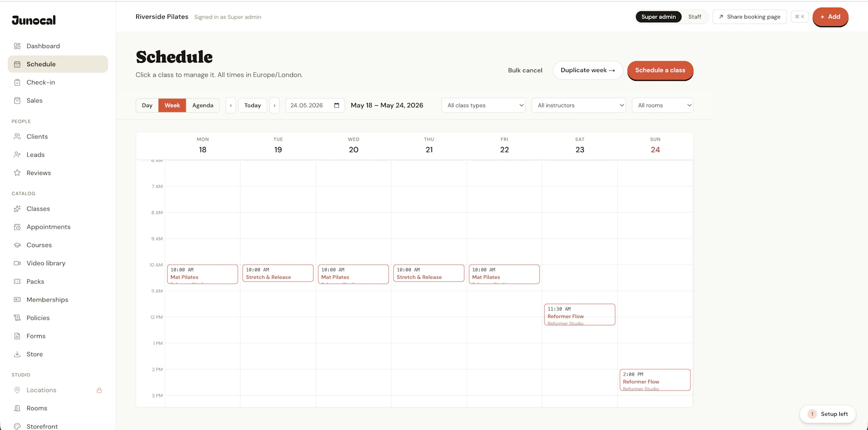The image size is (868, 430).
Task: Open Thursday Stretch & Release class
Action: 429,273
